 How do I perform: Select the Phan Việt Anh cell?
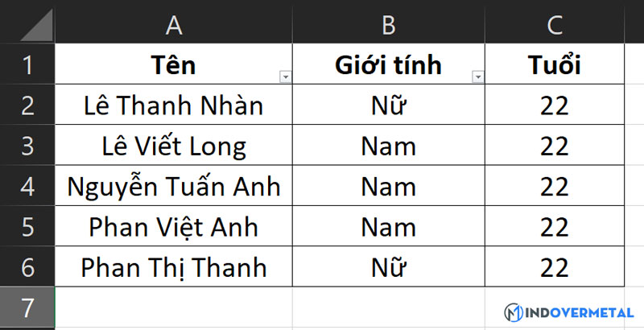(174, 227)
